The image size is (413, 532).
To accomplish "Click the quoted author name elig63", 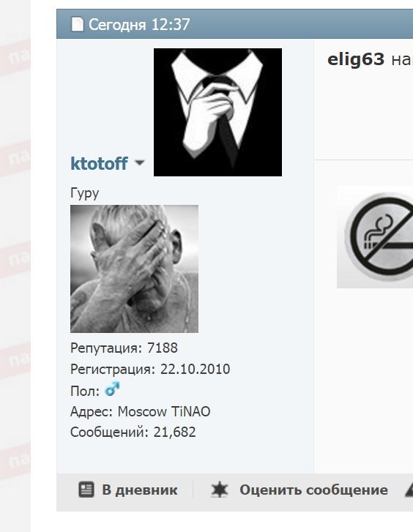I will (356, 59).
